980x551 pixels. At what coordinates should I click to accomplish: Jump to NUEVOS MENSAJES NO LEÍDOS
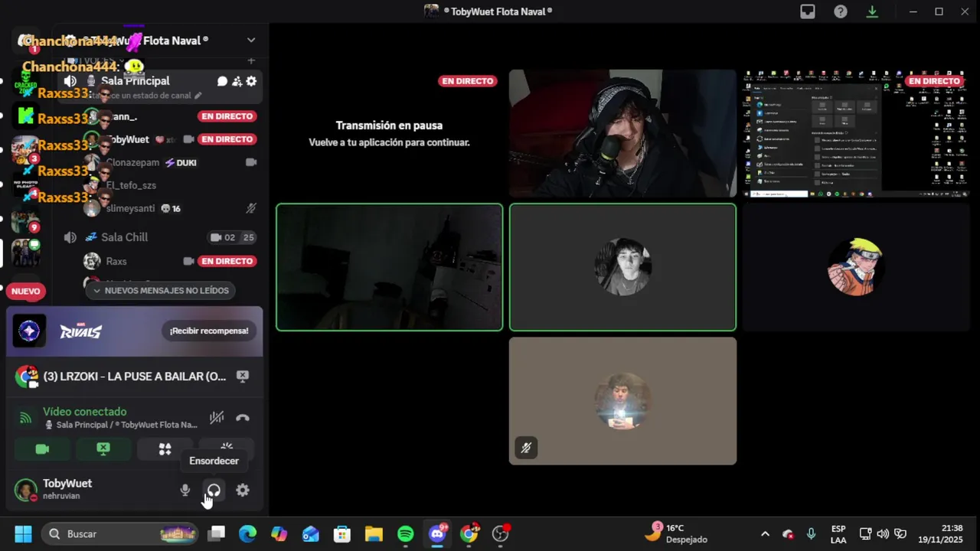[161, 290]
